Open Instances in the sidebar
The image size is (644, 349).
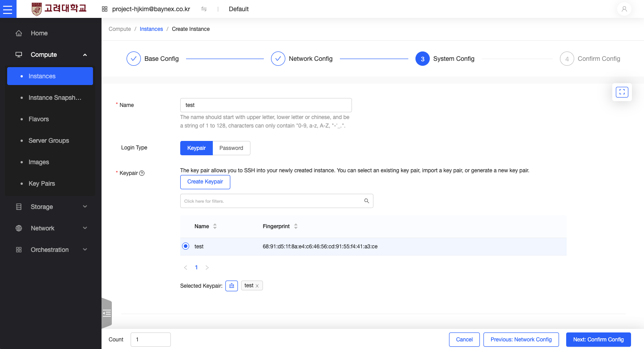(x=50, y=76)
